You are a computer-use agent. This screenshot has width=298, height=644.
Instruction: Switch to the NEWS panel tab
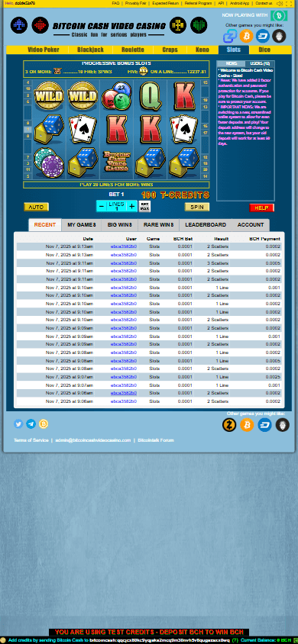coord(232,63)
